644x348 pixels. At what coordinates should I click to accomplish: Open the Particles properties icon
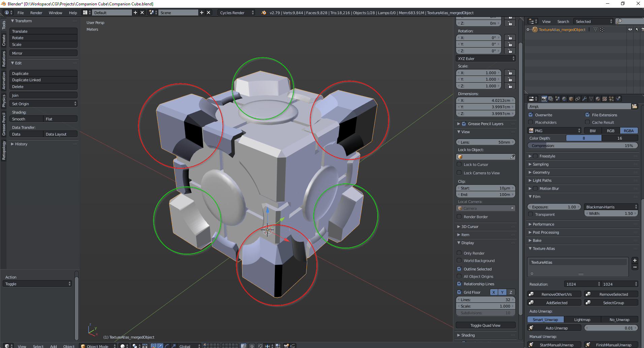(611, 98)
